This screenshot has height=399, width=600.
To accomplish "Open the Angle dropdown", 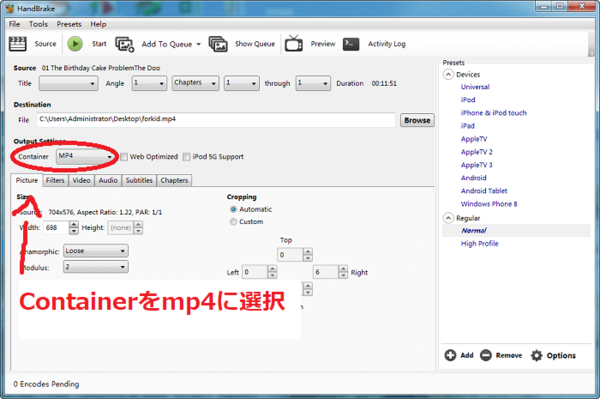I will click(x=149, y=83).
